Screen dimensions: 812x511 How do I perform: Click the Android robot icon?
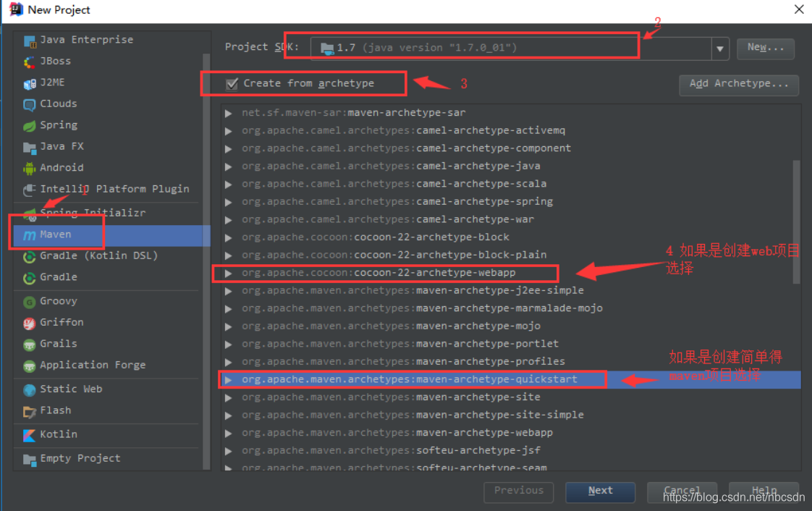30,168
